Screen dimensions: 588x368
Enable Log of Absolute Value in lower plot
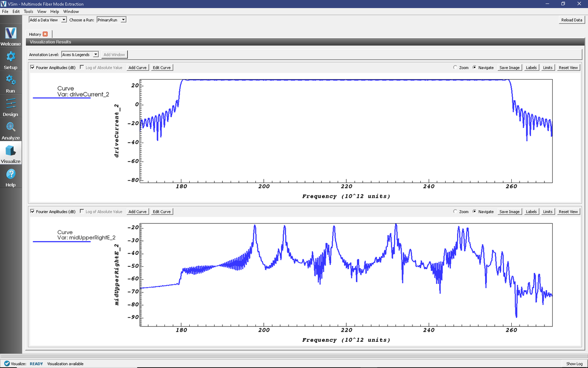pos(82,212)
